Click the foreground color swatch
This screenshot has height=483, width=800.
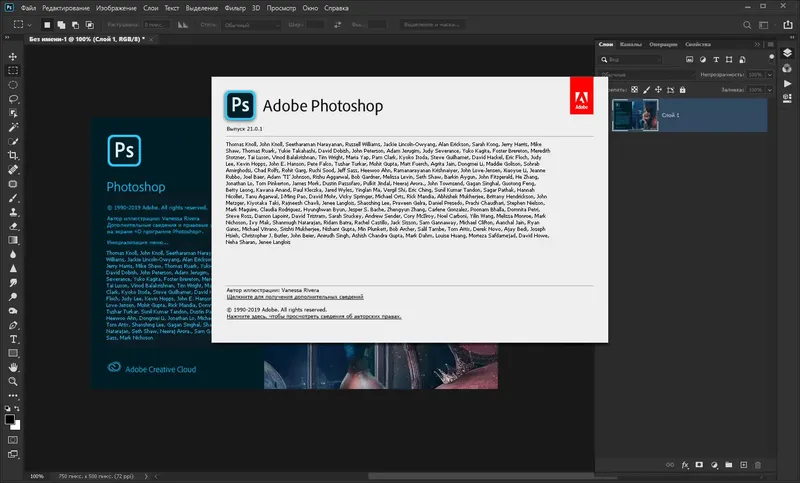[x=9, y=419]
